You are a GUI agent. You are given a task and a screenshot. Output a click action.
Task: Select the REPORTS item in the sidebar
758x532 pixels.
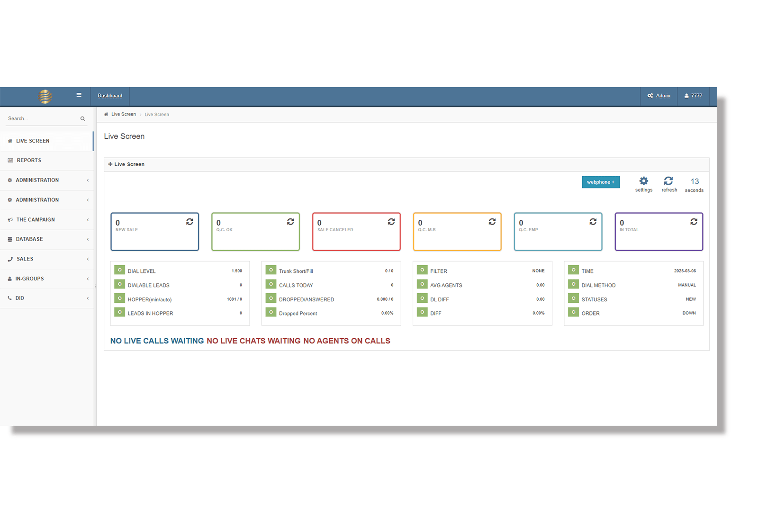[x=29, y=160]
